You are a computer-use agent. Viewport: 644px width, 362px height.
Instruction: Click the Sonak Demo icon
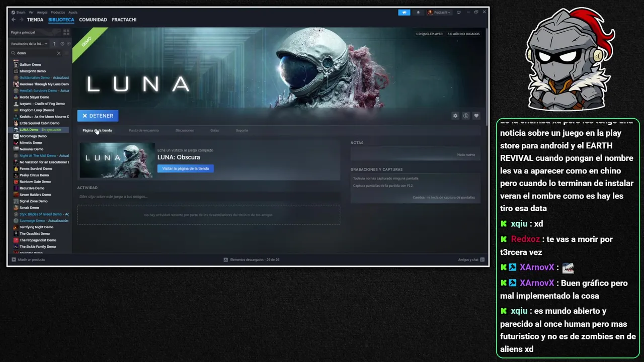pos(16,208)
